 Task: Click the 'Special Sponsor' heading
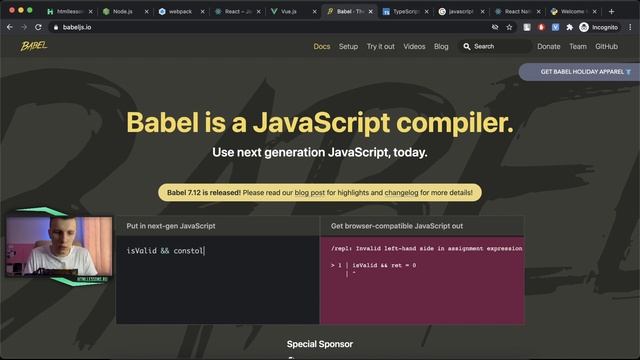tap(320, 344)
